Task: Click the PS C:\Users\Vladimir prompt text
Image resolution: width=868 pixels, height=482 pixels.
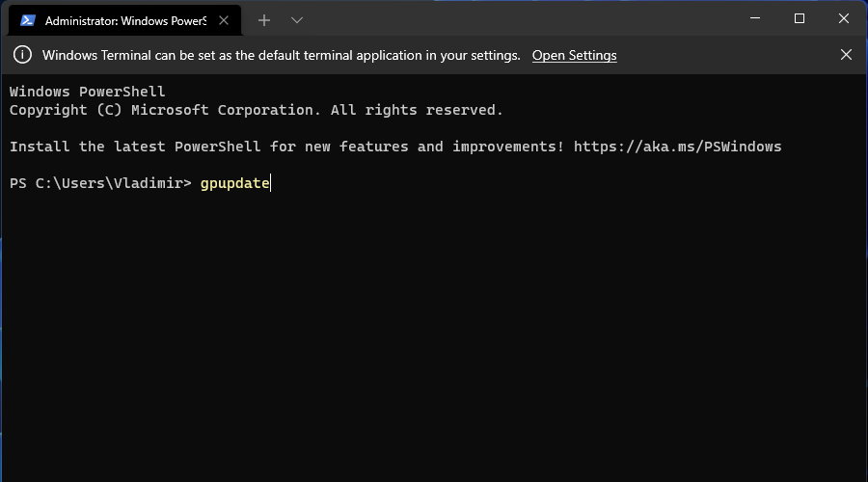Action: [100, 183]
